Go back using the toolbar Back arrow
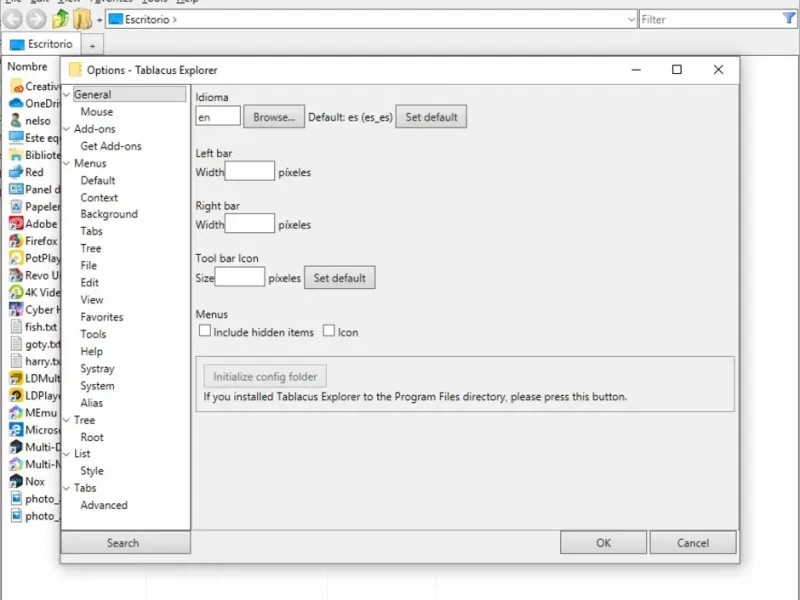Screen dimensions: 800x600 pyautogui.click(x=13, y=19)
